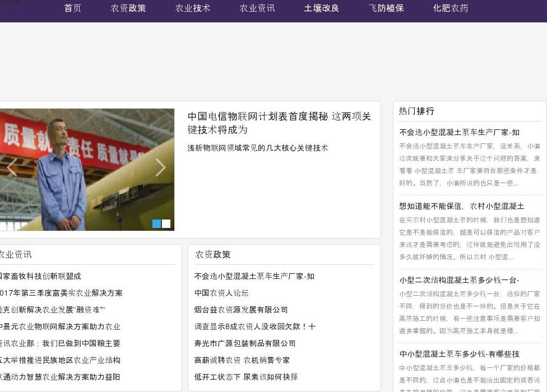Open list item 寿光市广源包装制品有限公司
Screen dimensions: 547x392
tap(245, 343)
